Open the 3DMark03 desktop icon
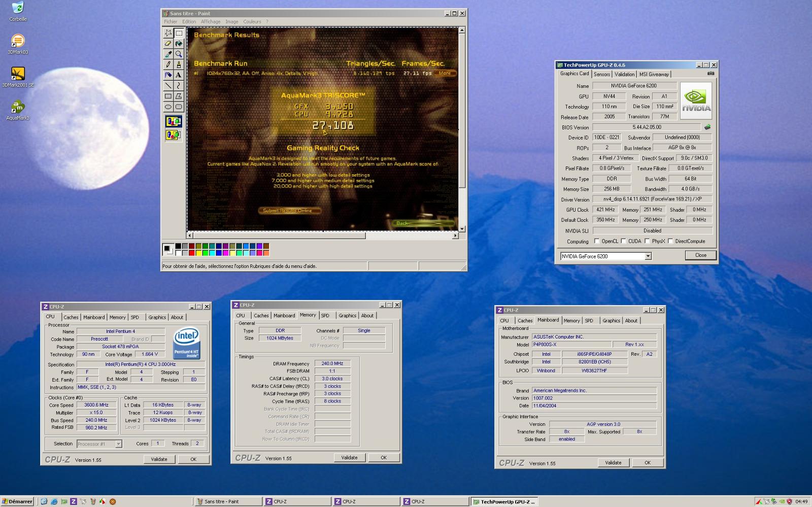 [x=18, y=44]
